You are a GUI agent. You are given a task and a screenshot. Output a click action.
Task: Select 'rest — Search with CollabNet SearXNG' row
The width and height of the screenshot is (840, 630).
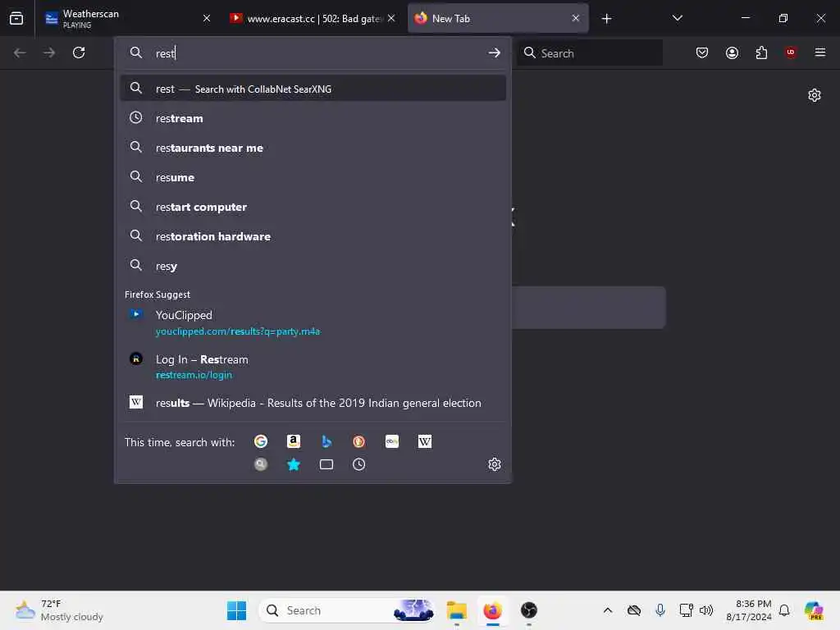pos(313,89)
